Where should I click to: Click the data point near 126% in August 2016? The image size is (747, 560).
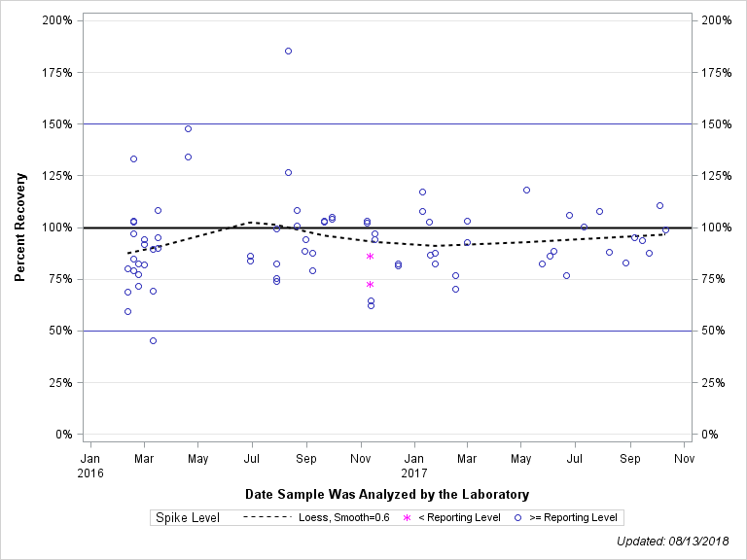(x=288, y=172)
